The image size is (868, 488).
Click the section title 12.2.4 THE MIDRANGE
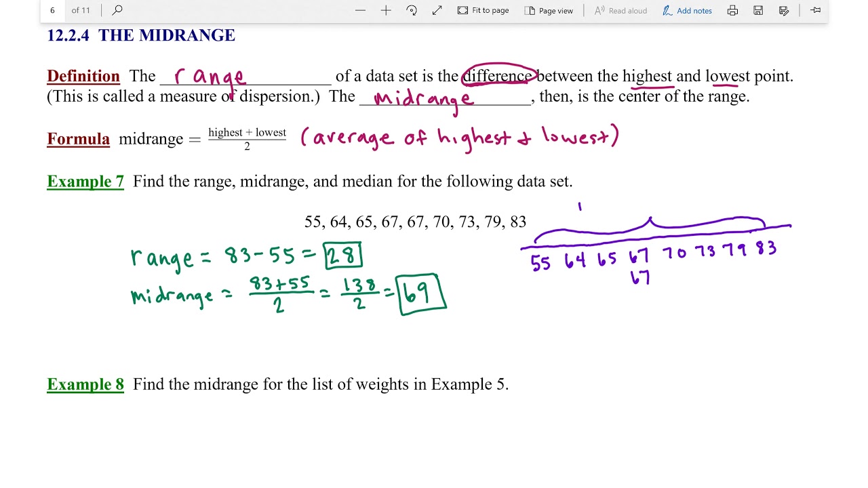pyautogui.click(x=141, y=36)
